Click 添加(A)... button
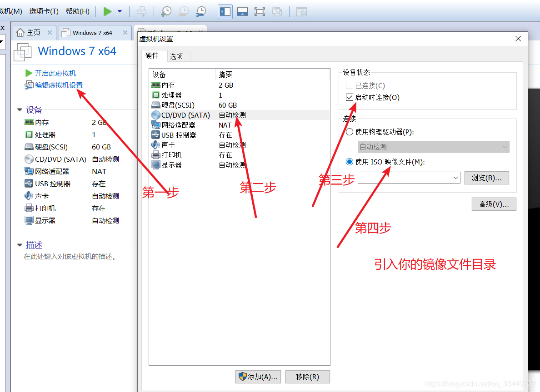The width and height of the screenshot is (540, 392). pyautogui.click(x=258, y=377)
